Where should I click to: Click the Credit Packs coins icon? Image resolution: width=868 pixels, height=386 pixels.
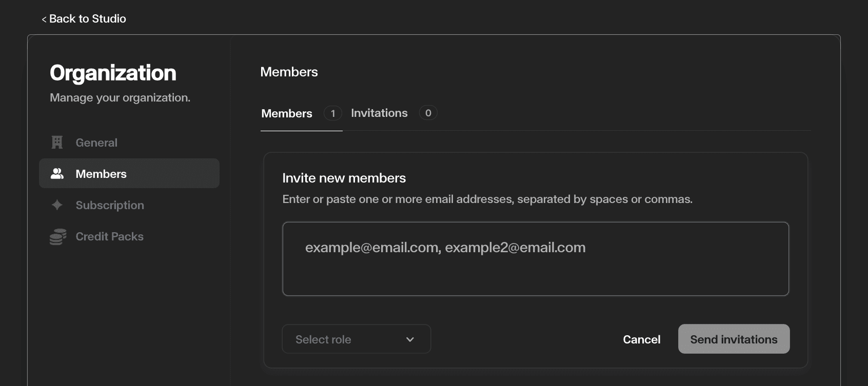pyautogui.click(x=57, y=236)
